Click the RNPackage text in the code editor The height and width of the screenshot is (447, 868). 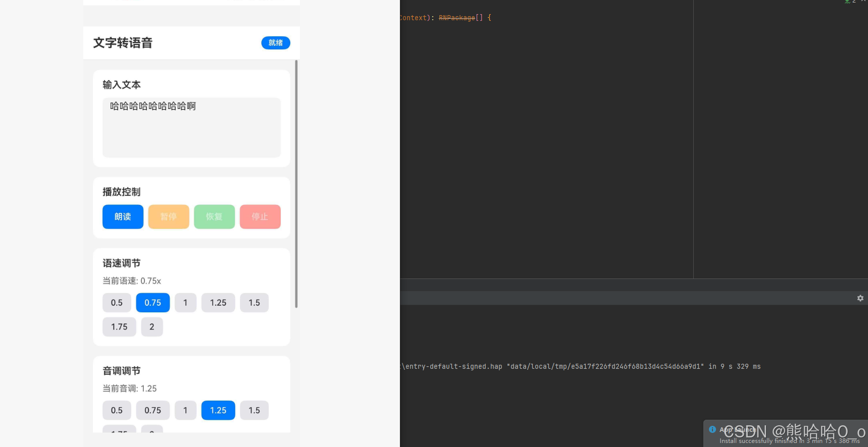tap(457, 18)
